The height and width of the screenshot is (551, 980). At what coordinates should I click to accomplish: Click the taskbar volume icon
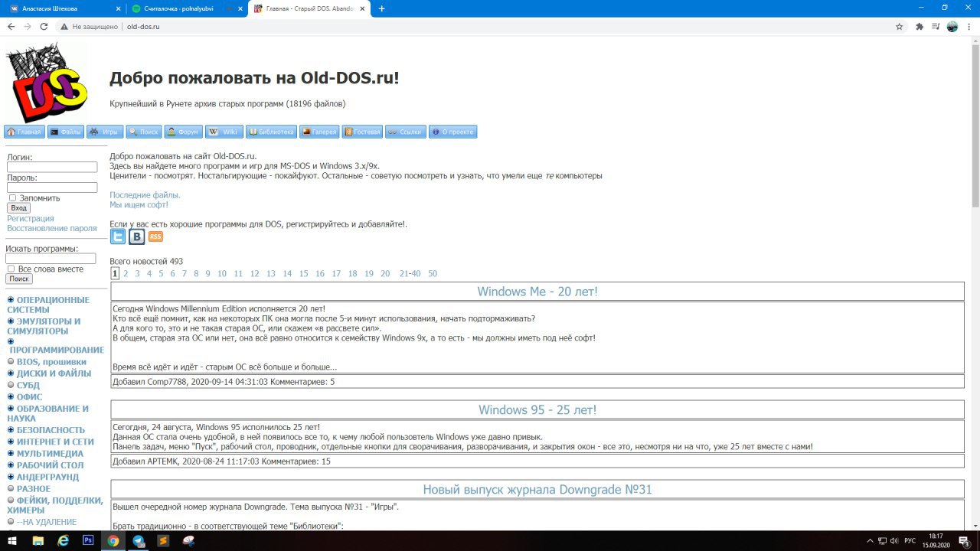(x=894, y=540)
